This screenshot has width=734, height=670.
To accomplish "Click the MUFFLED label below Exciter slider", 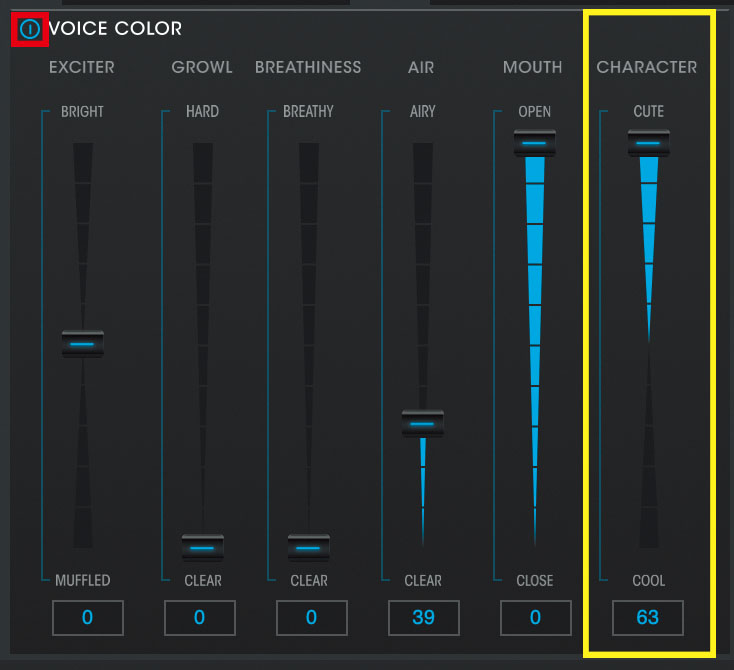I will coord(83,581).
